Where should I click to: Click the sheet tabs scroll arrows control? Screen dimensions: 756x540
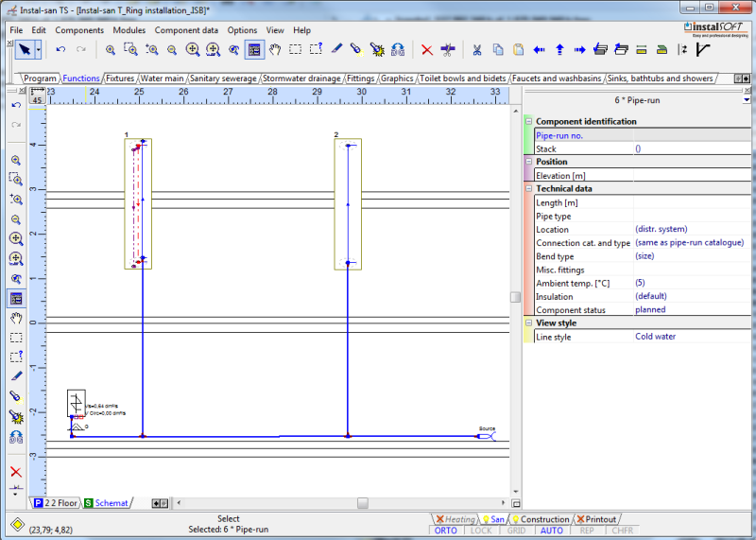(x=160, y=503)
